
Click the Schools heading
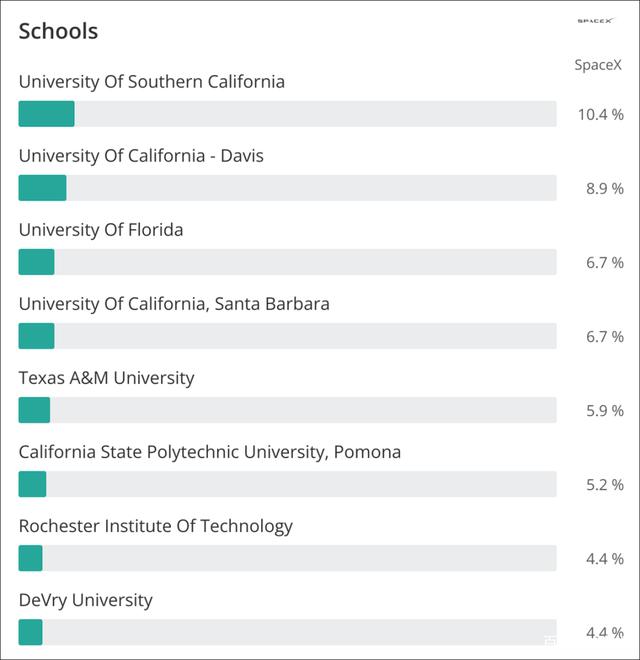(58, 31)
